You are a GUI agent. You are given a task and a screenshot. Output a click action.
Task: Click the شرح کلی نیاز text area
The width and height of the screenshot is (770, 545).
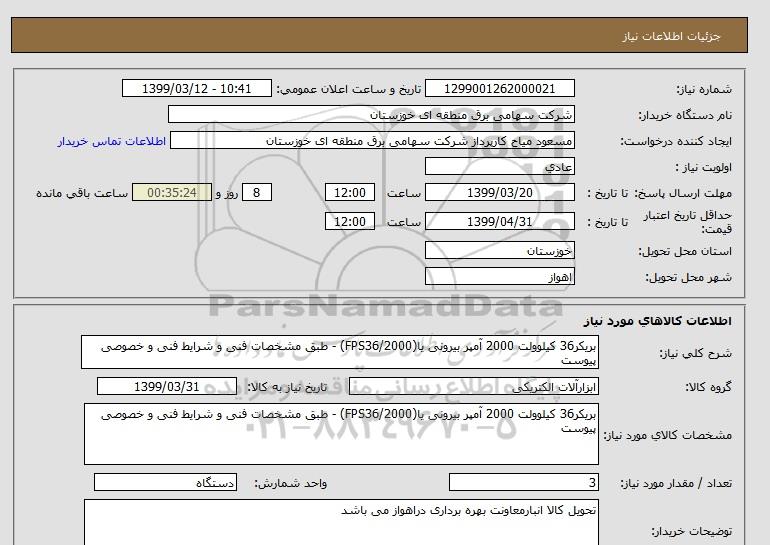coord(340,354)
